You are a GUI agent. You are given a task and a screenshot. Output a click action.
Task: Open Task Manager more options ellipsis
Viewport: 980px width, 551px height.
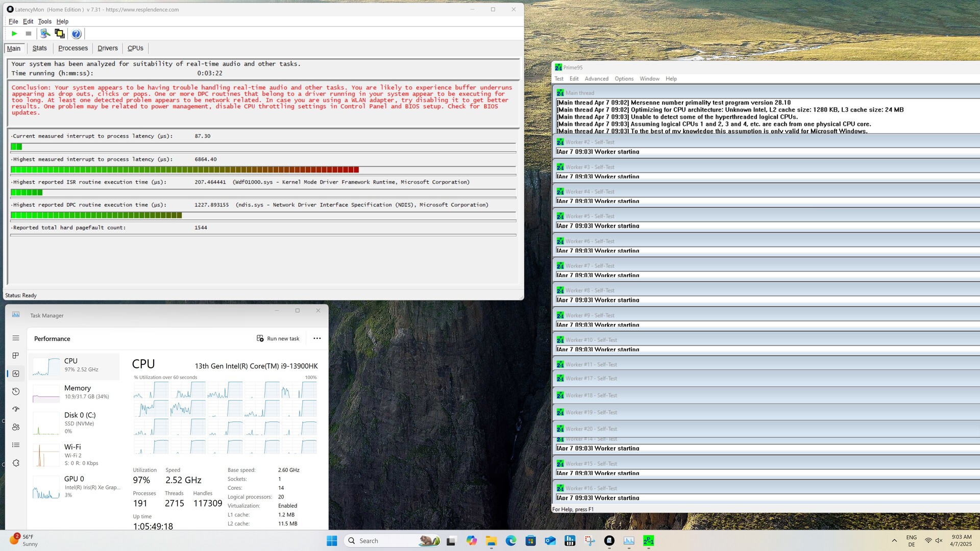coord(317,338)
